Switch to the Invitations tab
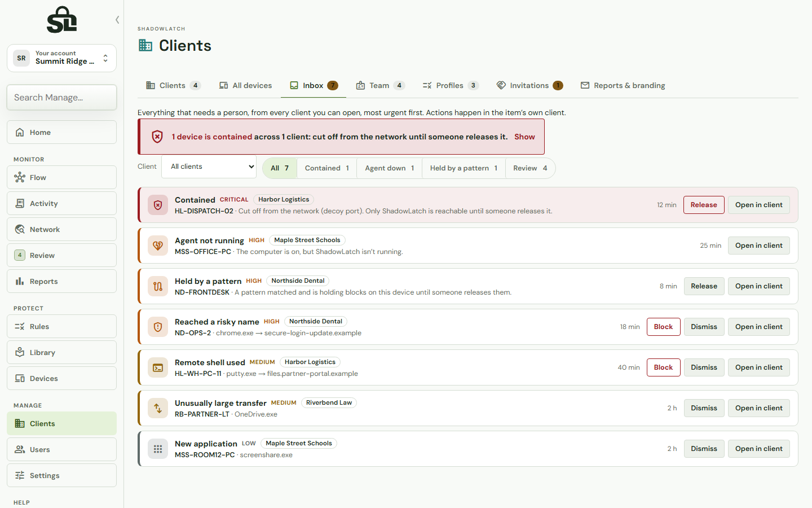 (529, 85)
